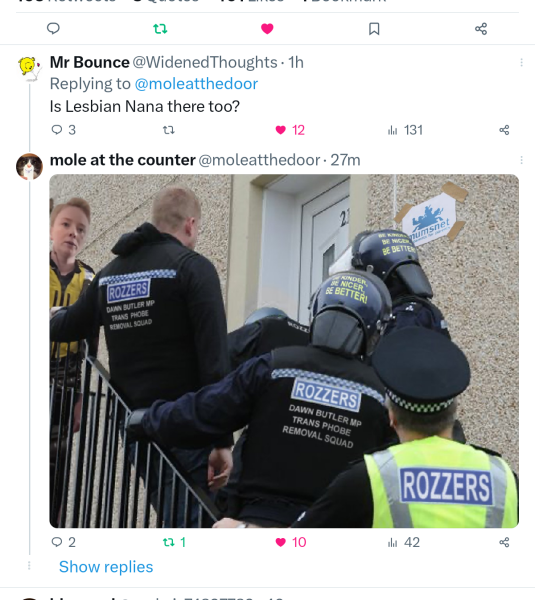Screen dimensions: 535x600
Task: Click the reply icon on main tweet
Action: (53, 28)
